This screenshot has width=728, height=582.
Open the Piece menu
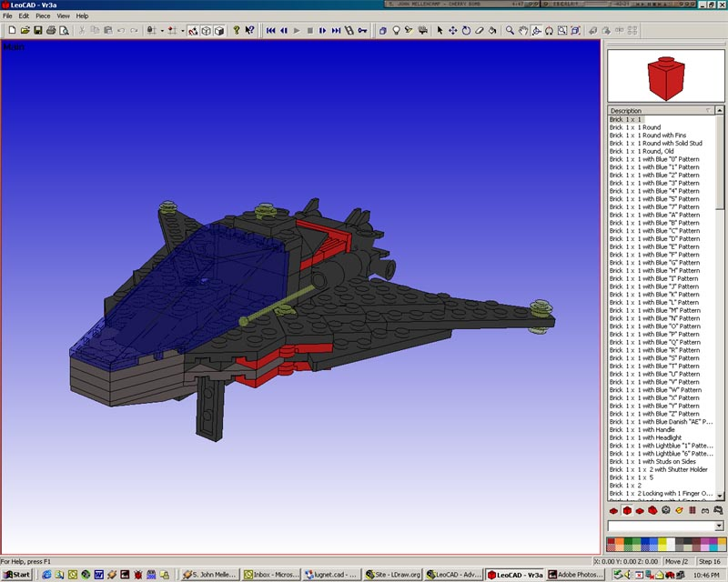coord(43,15)
